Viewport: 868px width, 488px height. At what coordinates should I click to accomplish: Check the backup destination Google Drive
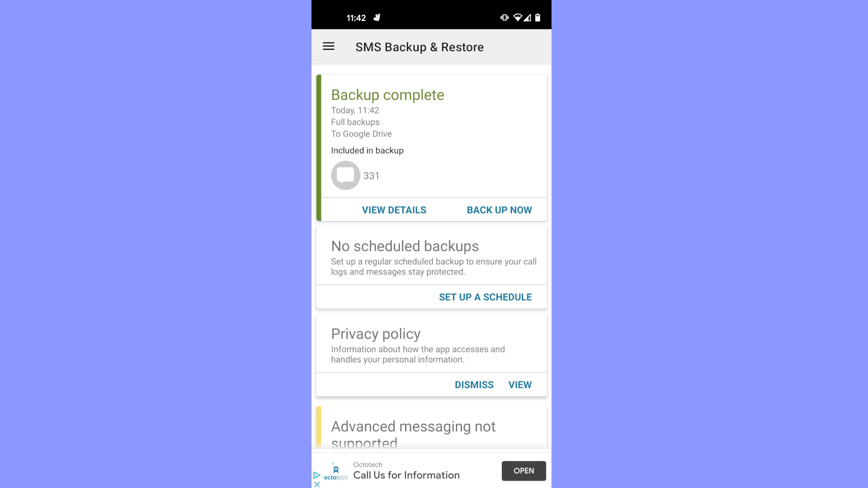click(x=361, y=133)
